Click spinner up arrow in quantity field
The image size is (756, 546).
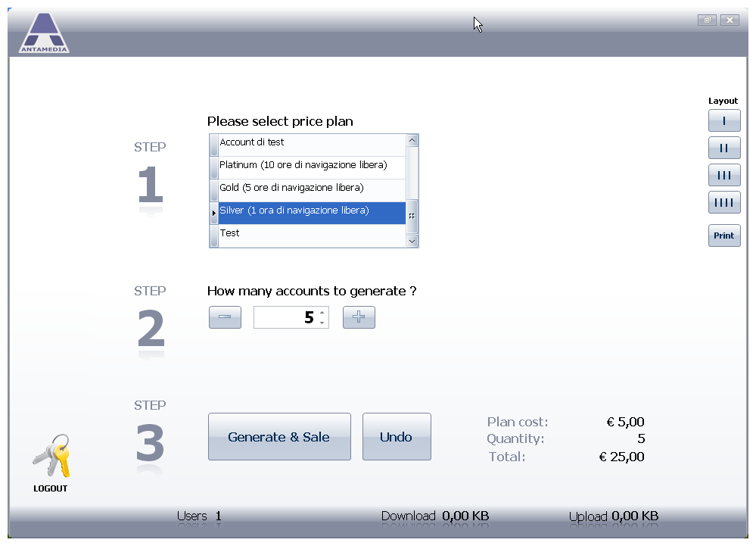(322, 313)
